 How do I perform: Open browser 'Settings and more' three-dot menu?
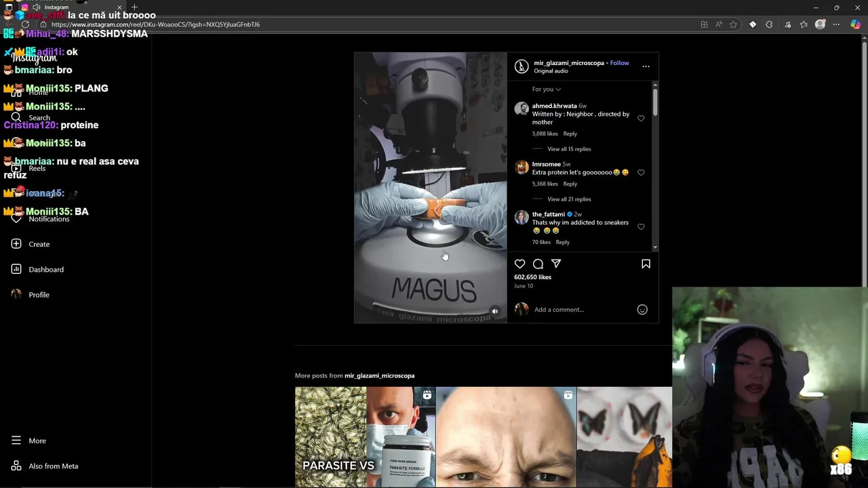836,24
